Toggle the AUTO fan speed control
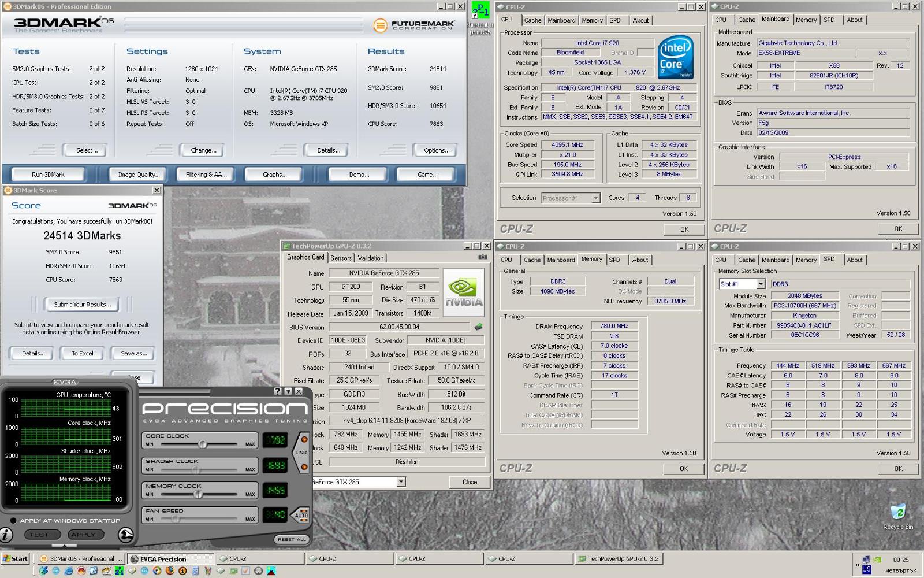The height and width of the screenshot is (578, 924). (301, 514)
